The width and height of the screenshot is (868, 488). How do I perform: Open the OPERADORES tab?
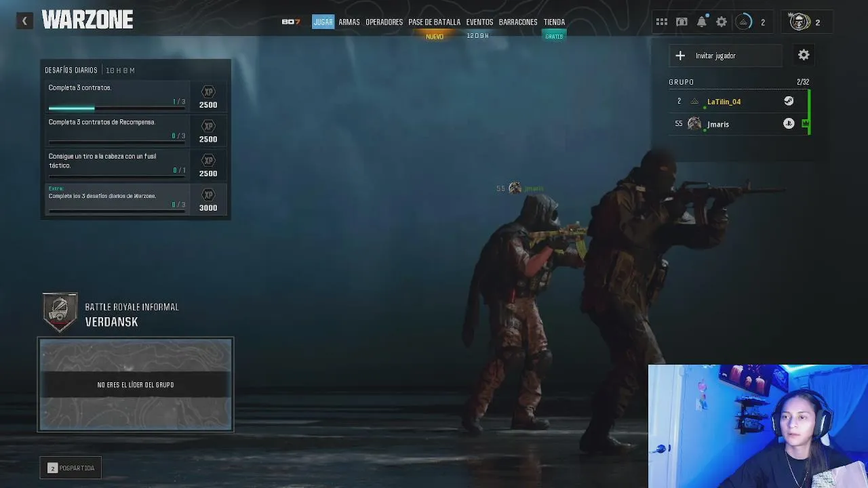click(x=384, y=22)
